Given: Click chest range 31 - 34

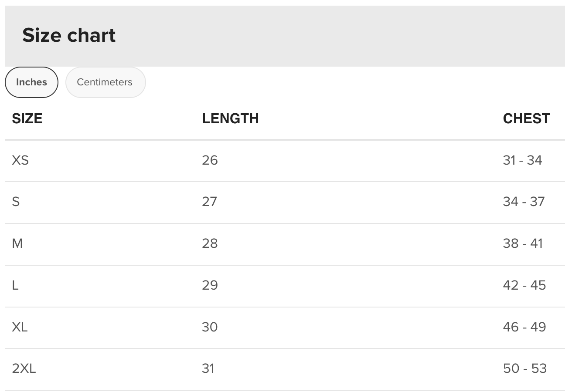Looking at the screenshot, I should click(522, 160).
